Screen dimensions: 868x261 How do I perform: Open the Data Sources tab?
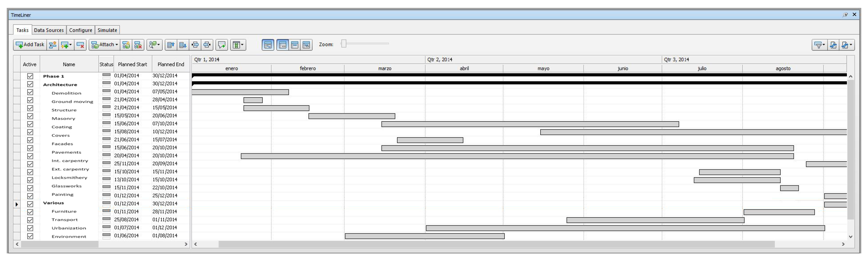(x=49, y=30)
